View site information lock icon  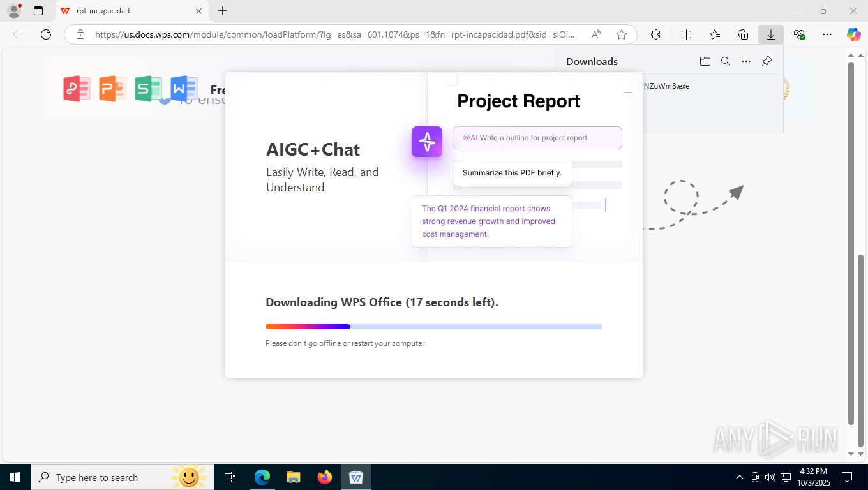pyautogui.click(x=80, y=34)
